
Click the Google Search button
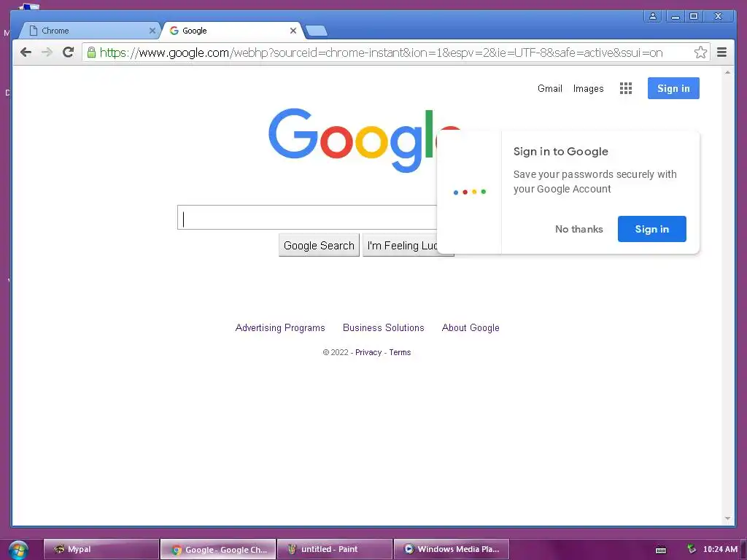[x=319, y=245]
